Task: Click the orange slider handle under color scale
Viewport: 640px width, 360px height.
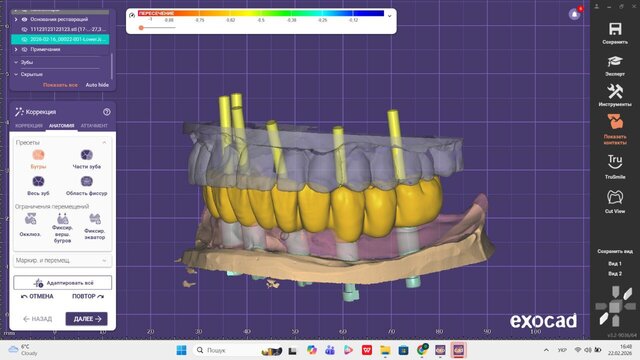Action: [141, 28]
